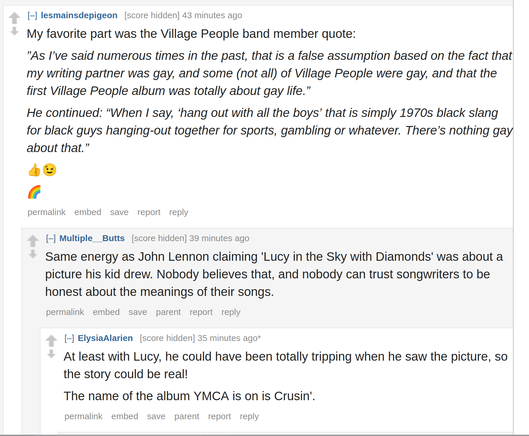Downvote the ElysiaAlarien comment
The width and height of the screenshot is (529, 436).
[51, 354]
